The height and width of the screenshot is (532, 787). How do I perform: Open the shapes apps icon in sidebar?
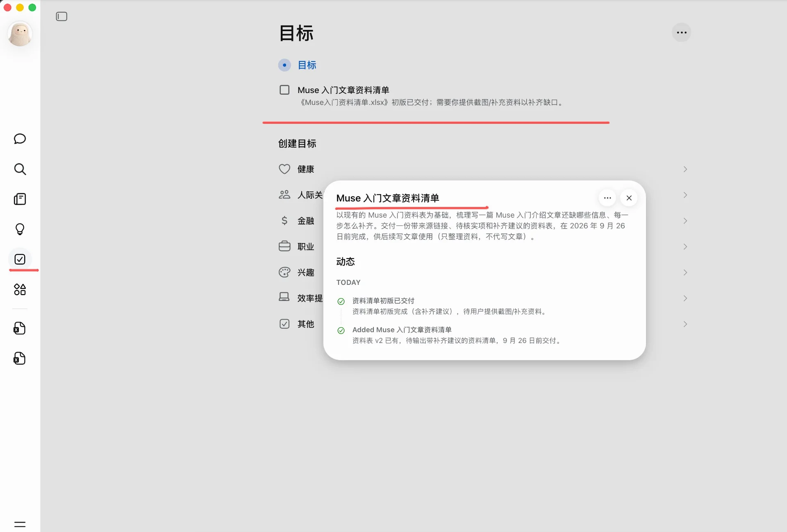(x=20, y=289)
